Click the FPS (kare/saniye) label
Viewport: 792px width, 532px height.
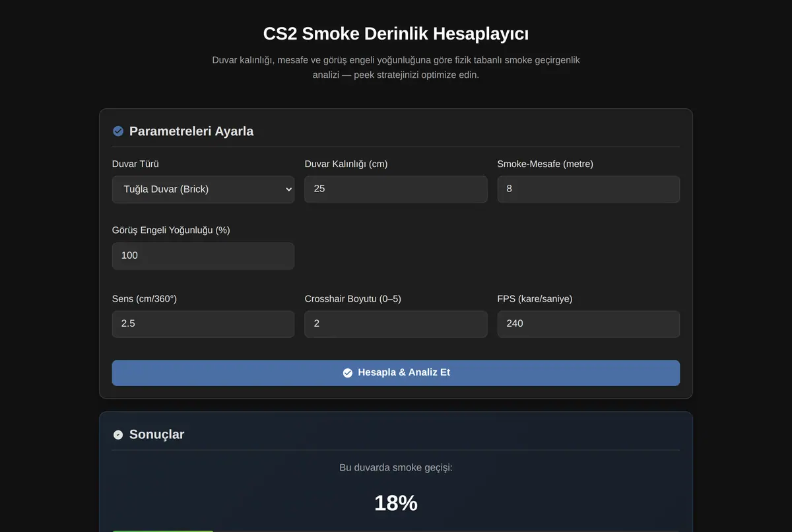point(535,299)
